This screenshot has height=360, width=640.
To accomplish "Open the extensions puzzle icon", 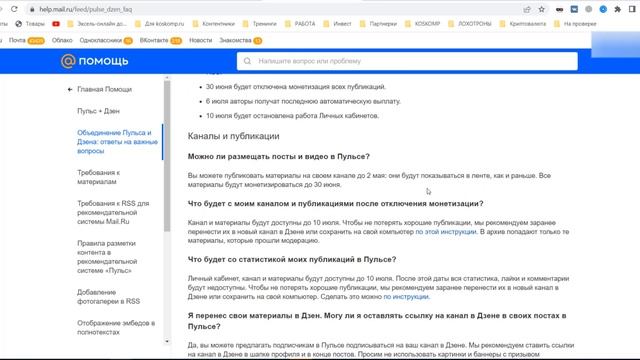I will (618, 9).
